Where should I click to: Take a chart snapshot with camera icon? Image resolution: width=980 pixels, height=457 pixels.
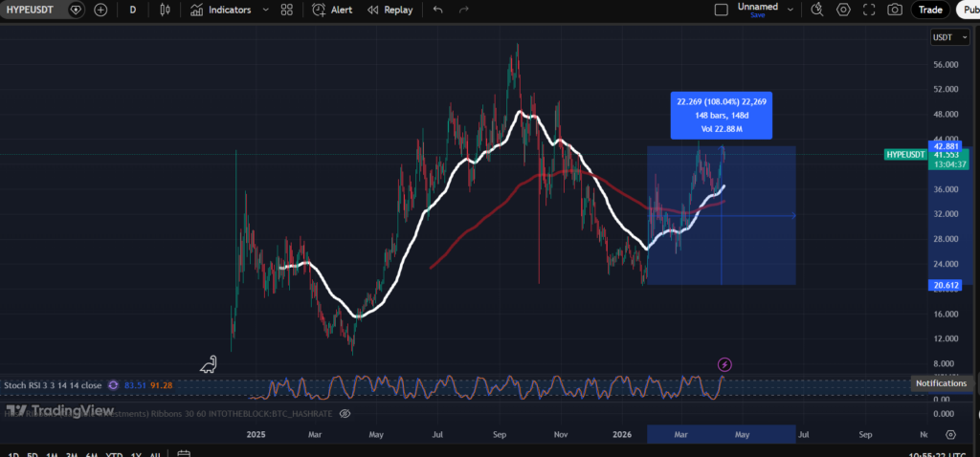click(x=895, y=10)
